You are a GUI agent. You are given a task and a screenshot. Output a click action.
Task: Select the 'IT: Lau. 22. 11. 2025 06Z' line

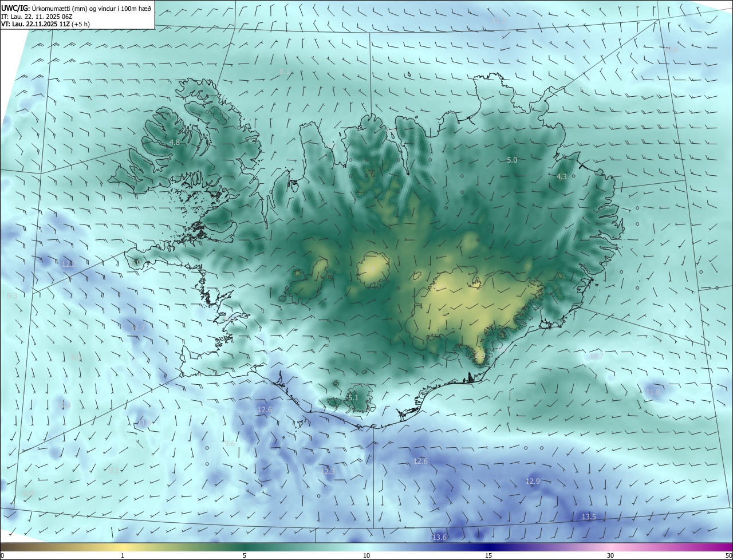click(37, 16)
